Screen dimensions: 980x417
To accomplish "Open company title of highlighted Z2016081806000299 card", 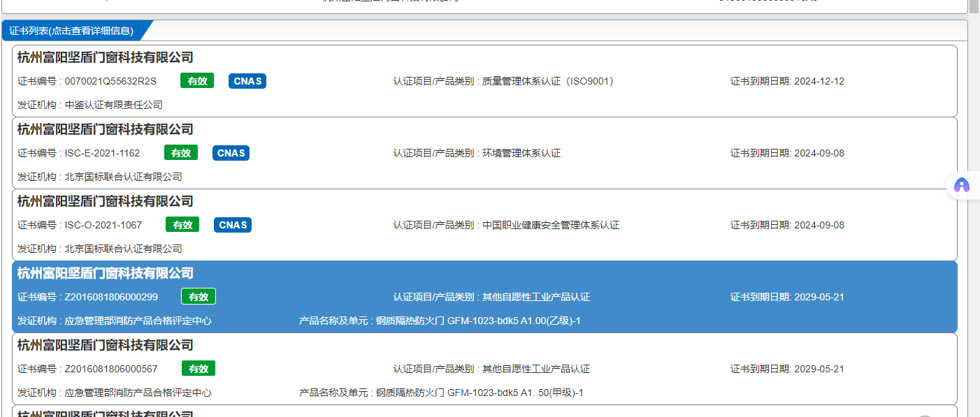I will [106, 273].
